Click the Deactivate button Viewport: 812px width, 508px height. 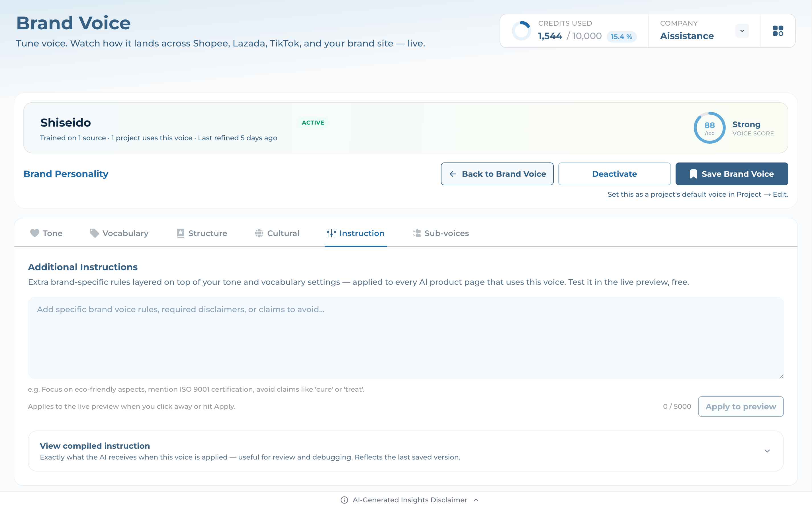click(614, 174)
